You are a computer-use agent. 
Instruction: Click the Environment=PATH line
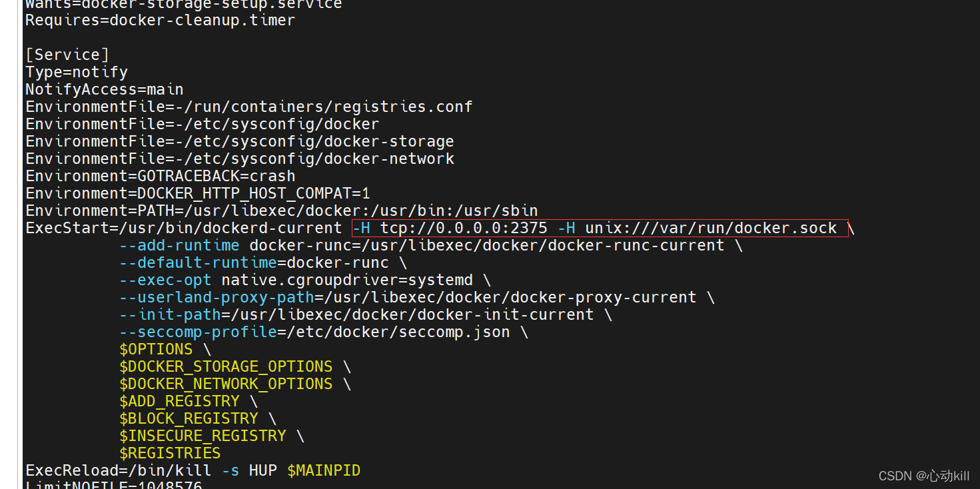click(x=282, y=211)
